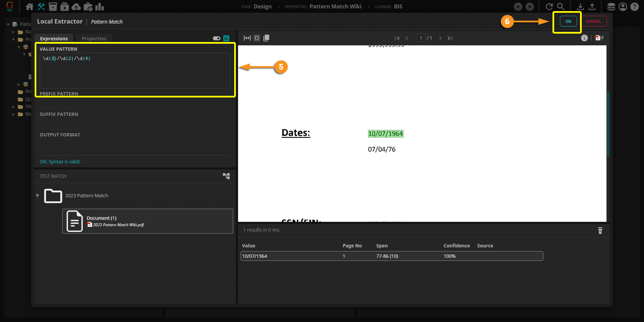Open the cloud upload Imports icon

coord(76,6)
